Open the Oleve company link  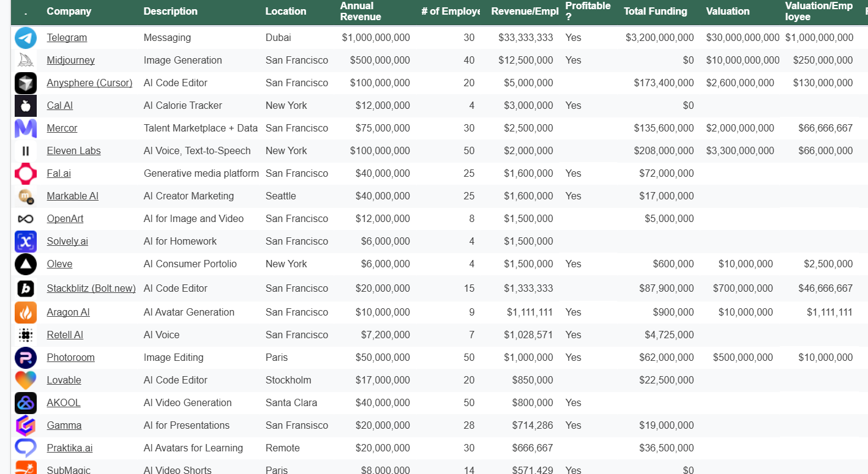(x=59, y=264)
